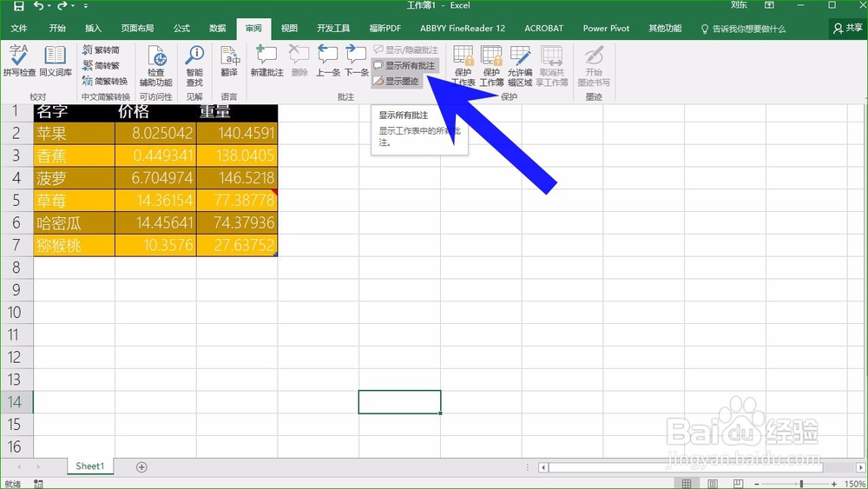Screen dimensions: 868x489
Task: Open the undo history dropdown arrow
Action: [49, 6]
